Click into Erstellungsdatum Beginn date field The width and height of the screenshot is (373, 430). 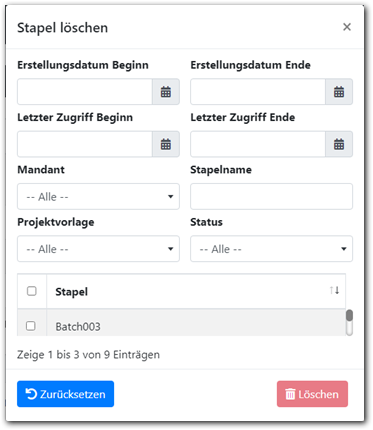pos(85,92)
